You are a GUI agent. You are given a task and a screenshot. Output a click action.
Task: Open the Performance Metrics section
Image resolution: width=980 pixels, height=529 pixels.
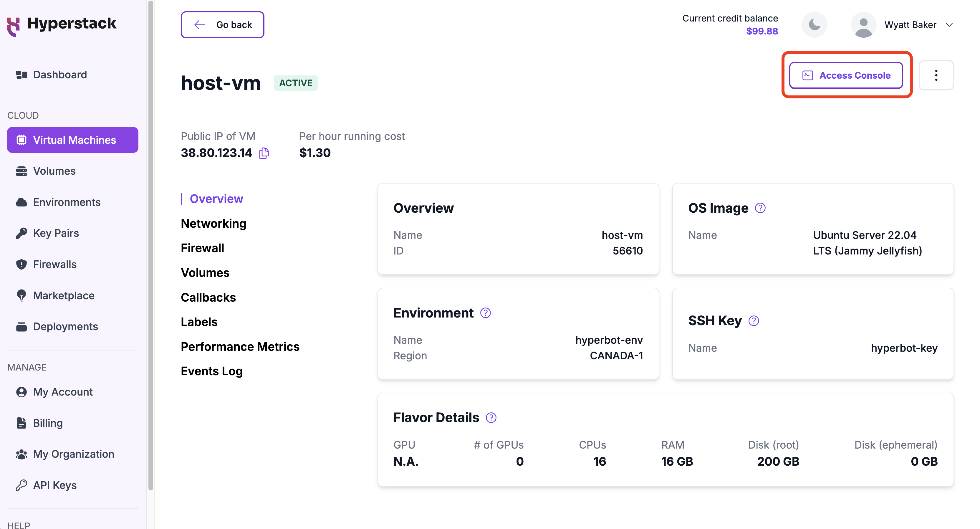(240, 347)
